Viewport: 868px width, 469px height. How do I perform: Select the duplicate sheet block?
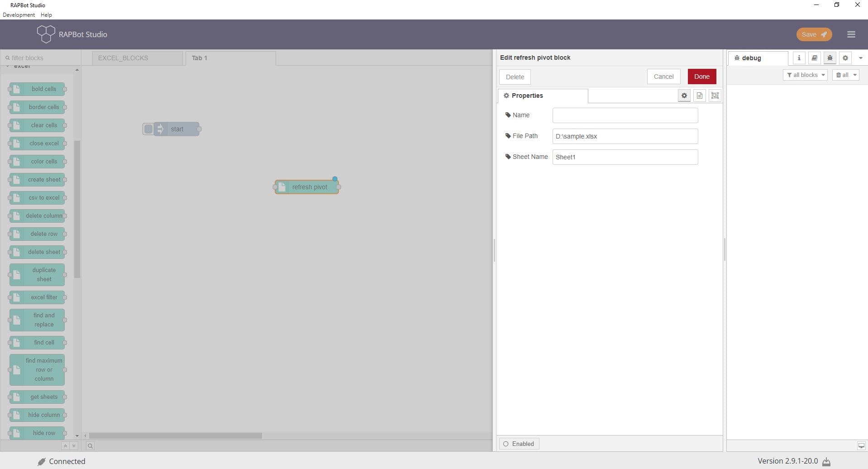(x=37, y=275)
